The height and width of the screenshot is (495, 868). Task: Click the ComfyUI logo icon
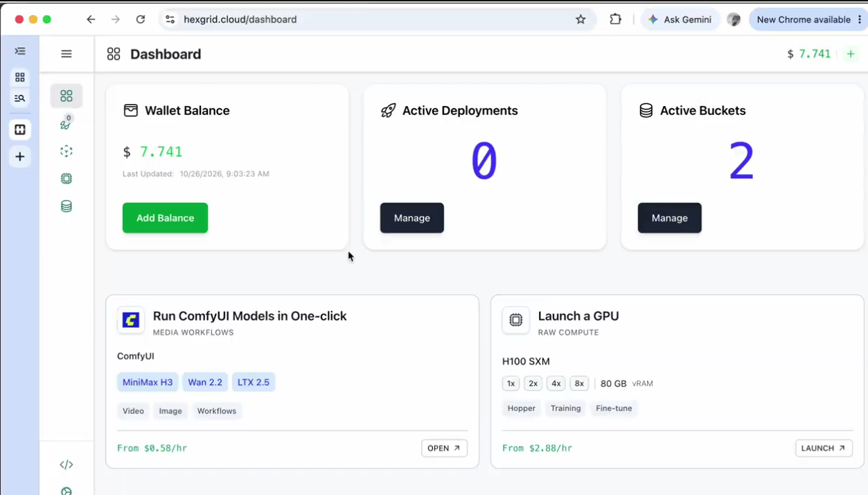click(131, 320)
